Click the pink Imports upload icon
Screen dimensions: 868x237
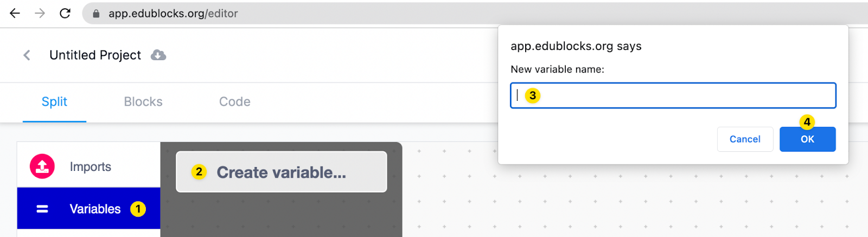pyautogui.click(x=42, y=166)
